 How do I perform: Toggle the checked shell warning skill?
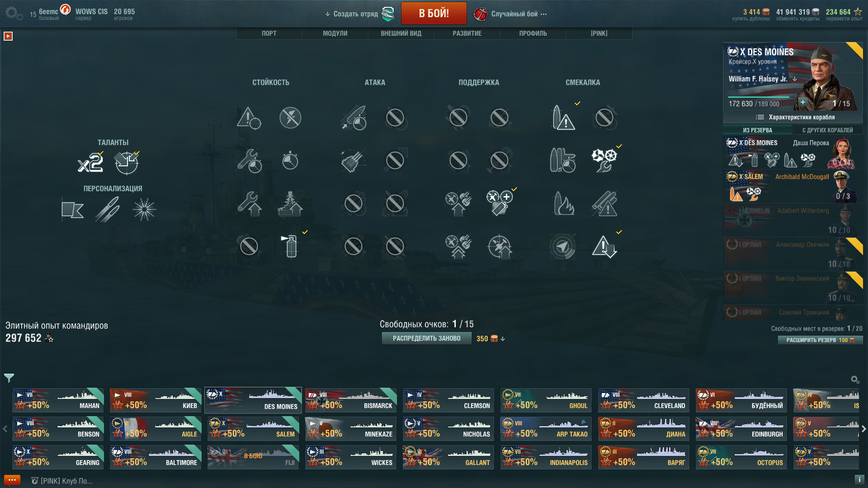[563, 117]
